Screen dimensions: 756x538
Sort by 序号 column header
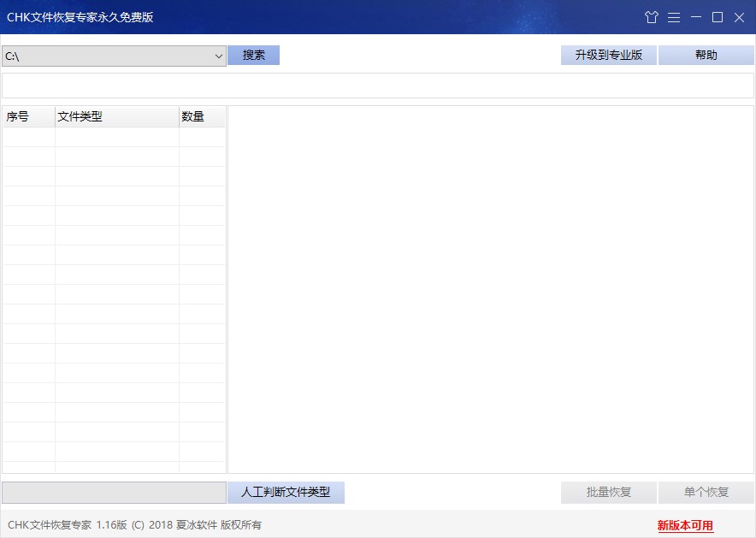29,116
